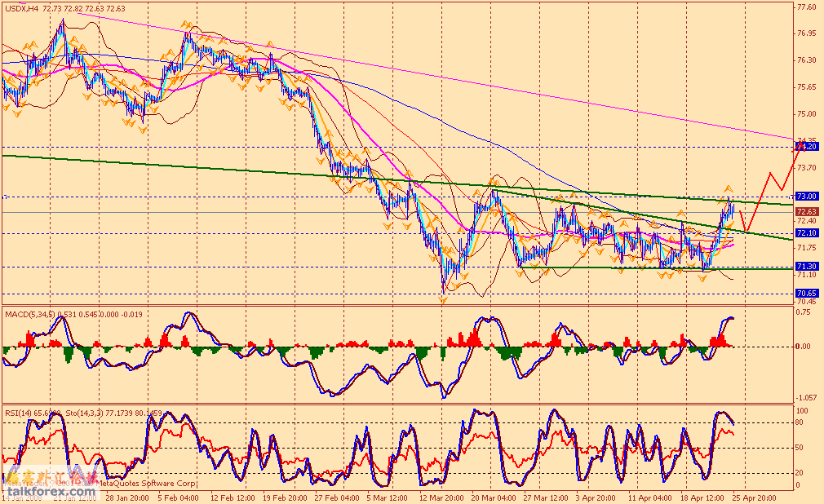Click the blue 74.20 level tag

click(x=807, y=147)
